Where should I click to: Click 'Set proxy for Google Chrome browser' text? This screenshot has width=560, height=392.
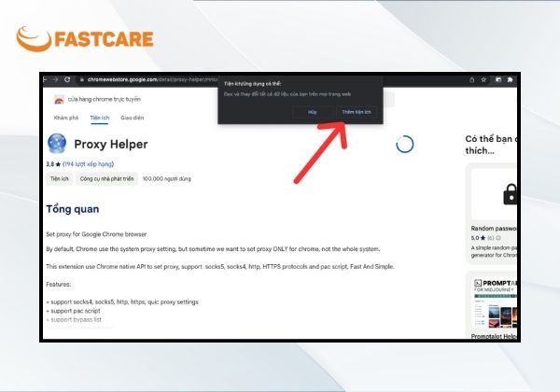(x=96, y=234)
